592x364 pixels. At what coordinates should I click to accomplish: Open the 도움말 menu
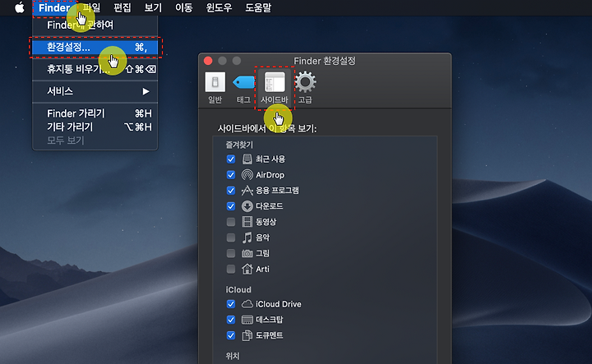pyautogui.click(x=258, y=7)
